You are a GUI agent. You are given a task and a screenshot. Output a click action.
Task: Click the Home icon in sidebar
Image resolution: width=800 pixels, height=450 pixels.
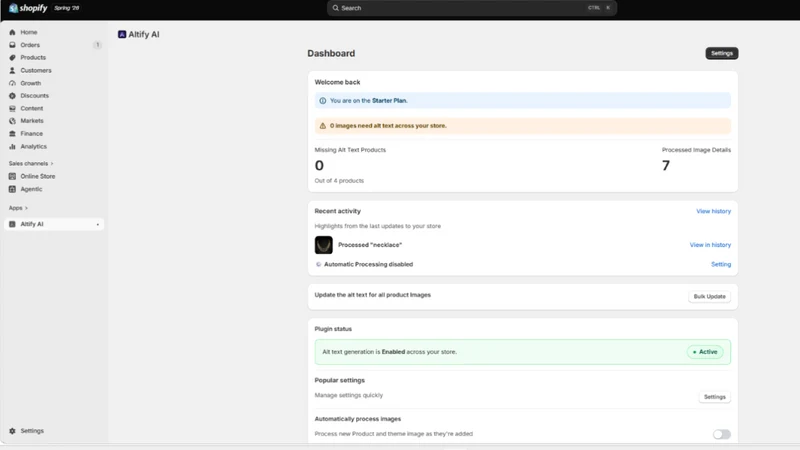[12, 32]
